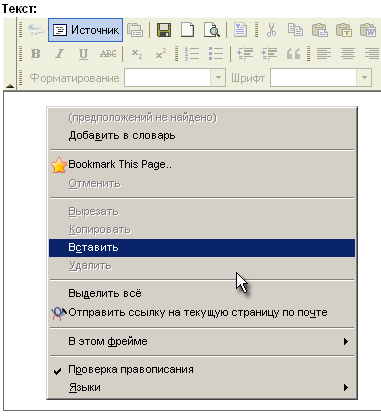The height and width of the screenshot is (418, 381).
Task: Click the Preview magnifier page icon
Action: (212, 30)
